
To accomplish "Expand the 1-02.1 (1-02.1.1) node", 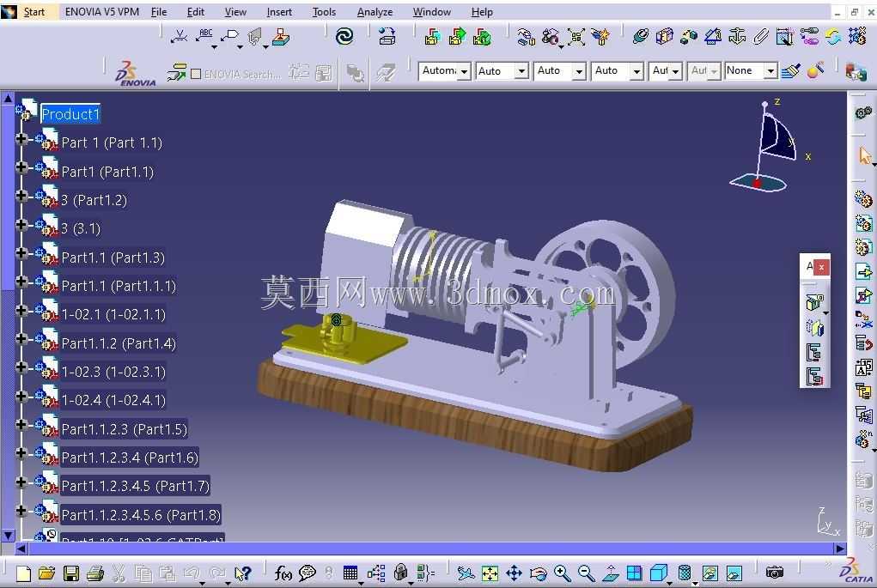I will coord(21,310).
